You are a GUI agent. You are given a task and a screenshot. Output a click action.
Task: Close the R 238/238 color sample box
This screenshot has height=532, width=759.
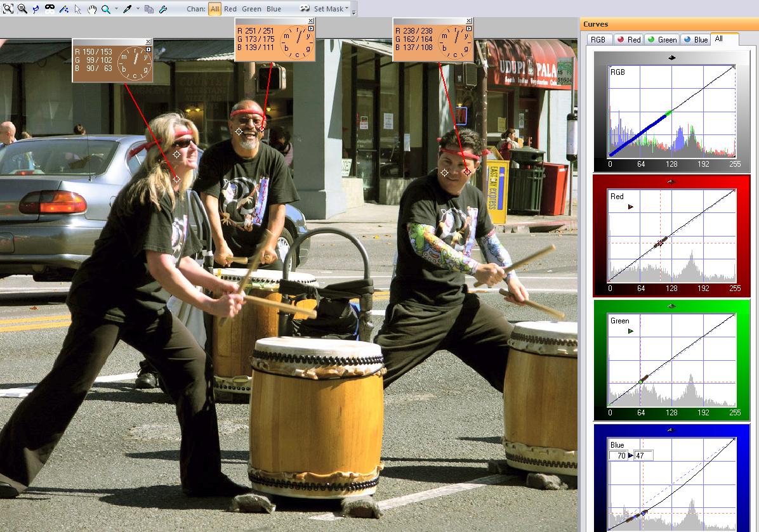[468, 21]
